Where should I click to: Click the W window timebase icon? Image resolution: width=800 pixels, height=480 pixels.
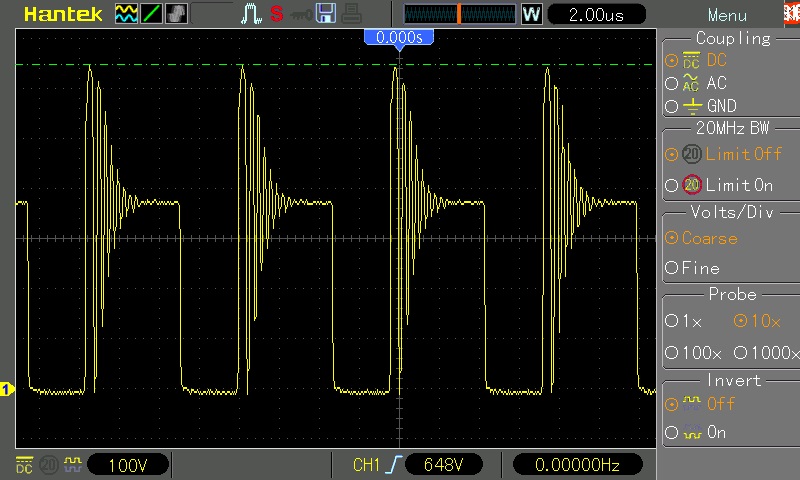pos(531,14)
